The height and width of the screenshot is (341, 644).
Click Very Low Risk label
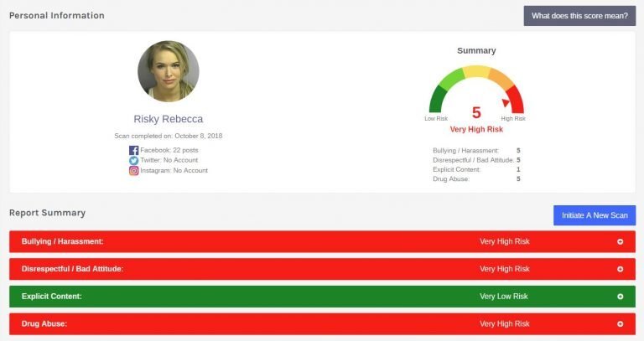(503, 297)
